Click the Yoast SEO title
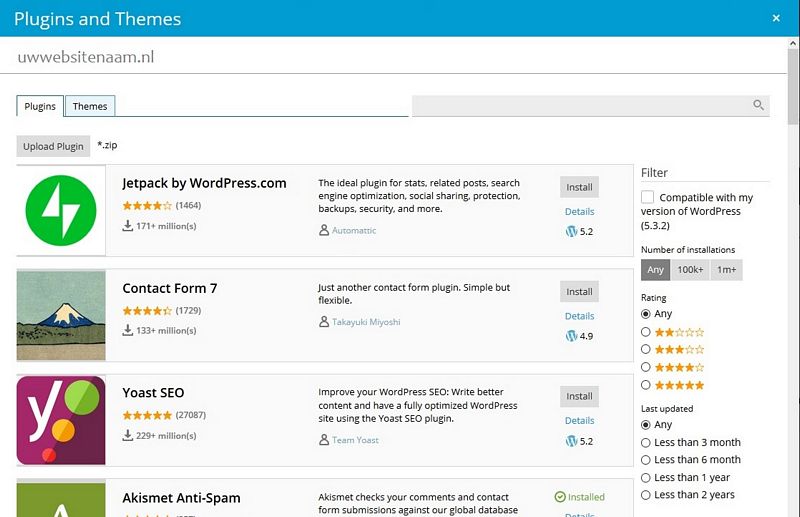The height and width of the screenshot is (517, 800). 153,393
